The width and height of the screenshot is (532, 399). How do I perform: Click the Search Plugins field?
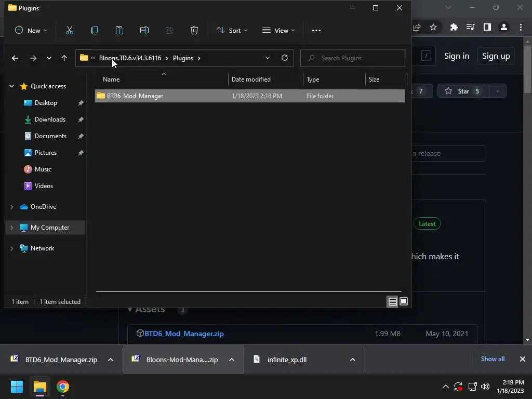pyautogui.click(x=353, y=58)
